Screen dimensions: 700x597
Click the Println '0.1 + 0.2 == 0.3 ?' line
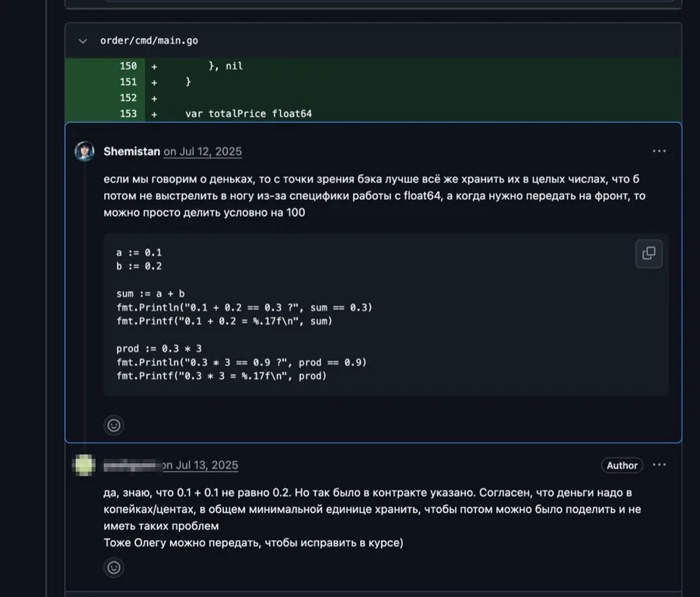244,307
